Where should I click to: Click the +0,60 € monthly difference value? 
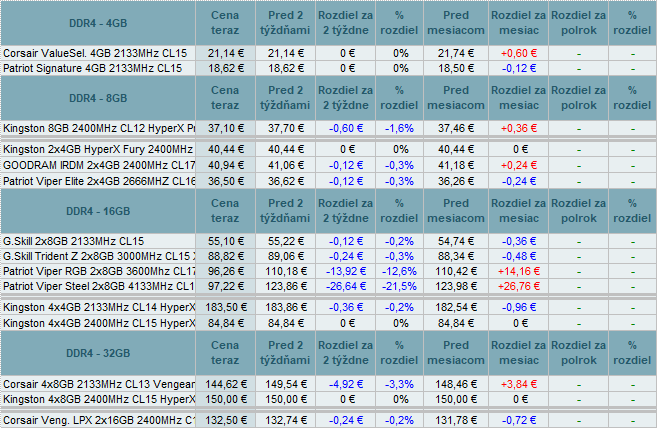pos(519,53)
